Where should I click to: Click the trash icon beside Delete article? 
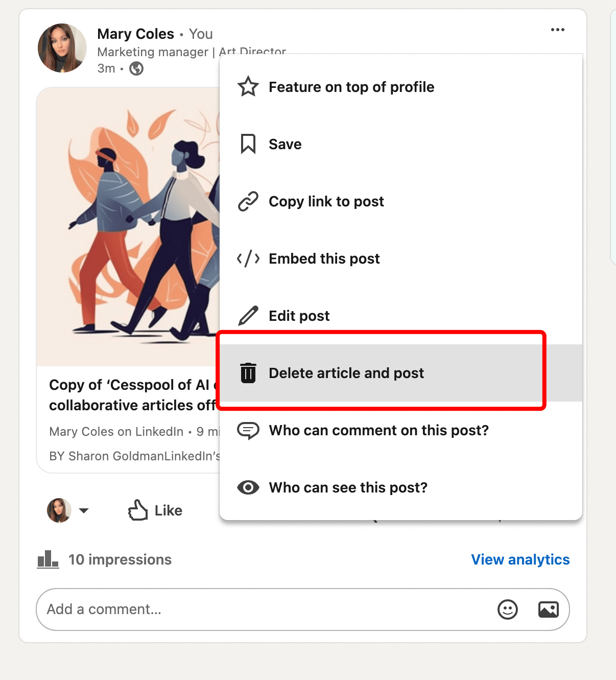coord(248,373)
